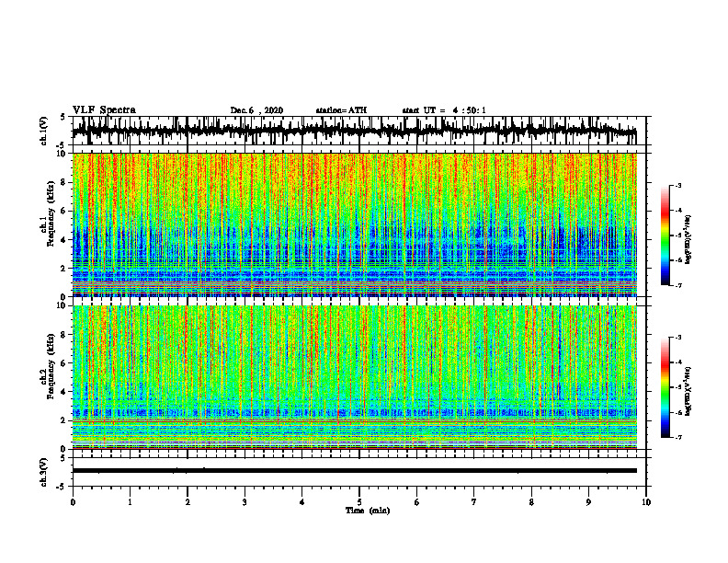This screenshot has height=563, width=728.
Task: Click time axis tick label "2"
Action: pos(188,502)
